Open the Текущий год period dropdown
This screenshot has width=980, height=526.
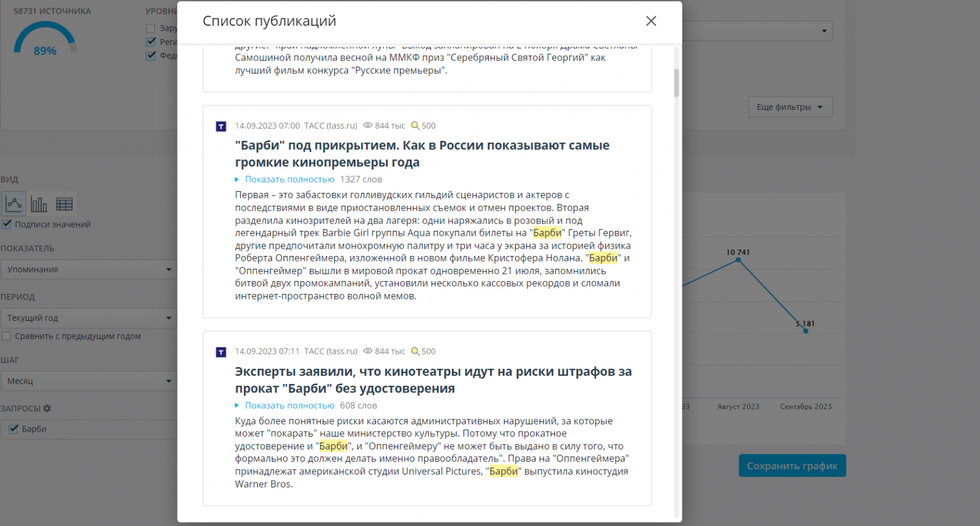pyautogui.click(x=89, y=318)
